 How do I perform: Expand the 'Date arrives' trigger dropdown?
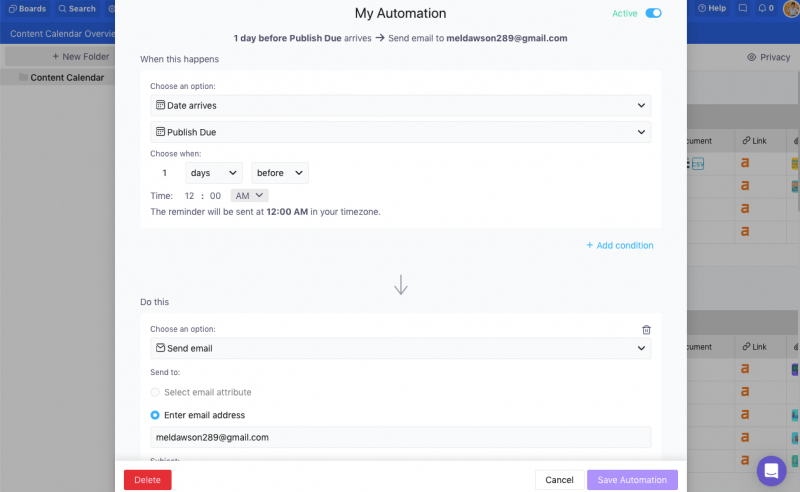click(400, 105)
